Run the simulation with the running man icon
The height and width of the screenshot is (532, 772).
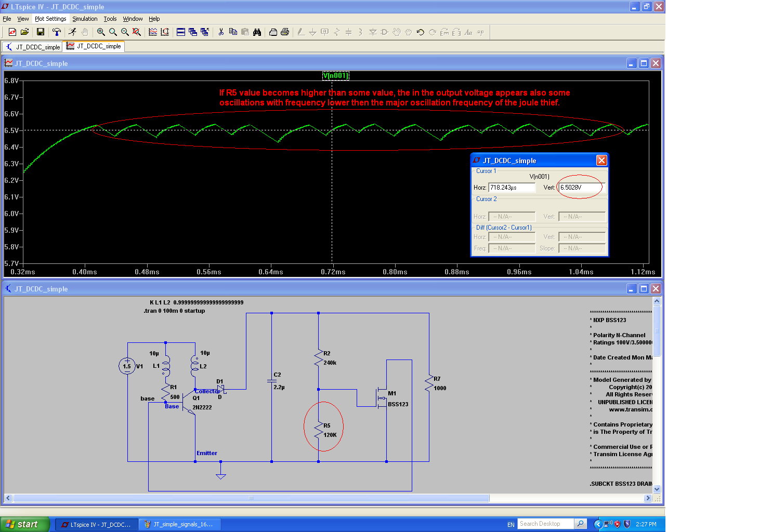tap(73, 32)
